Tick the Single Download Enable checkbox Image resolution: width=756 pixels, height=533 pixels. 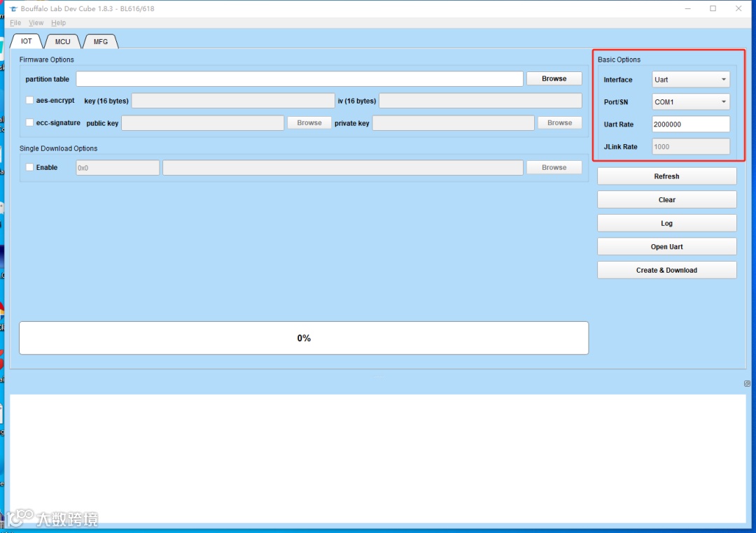[29, 167]
